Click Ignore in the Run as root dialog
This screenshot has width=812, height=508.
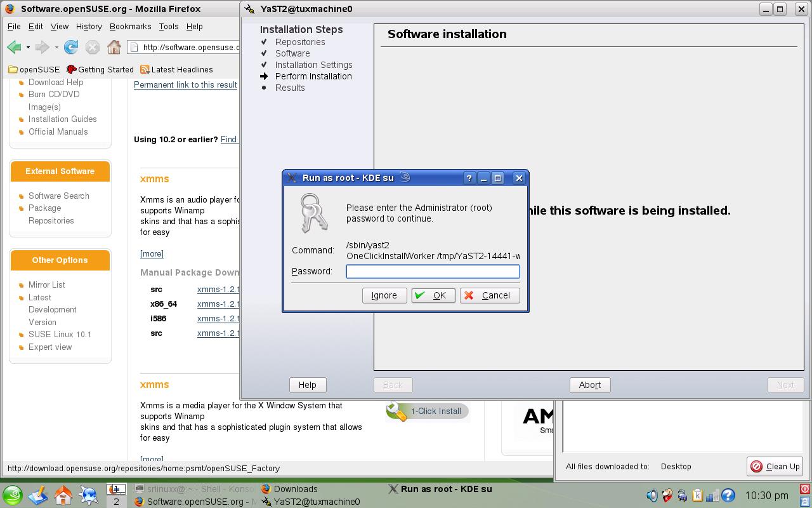coord(384,295)
